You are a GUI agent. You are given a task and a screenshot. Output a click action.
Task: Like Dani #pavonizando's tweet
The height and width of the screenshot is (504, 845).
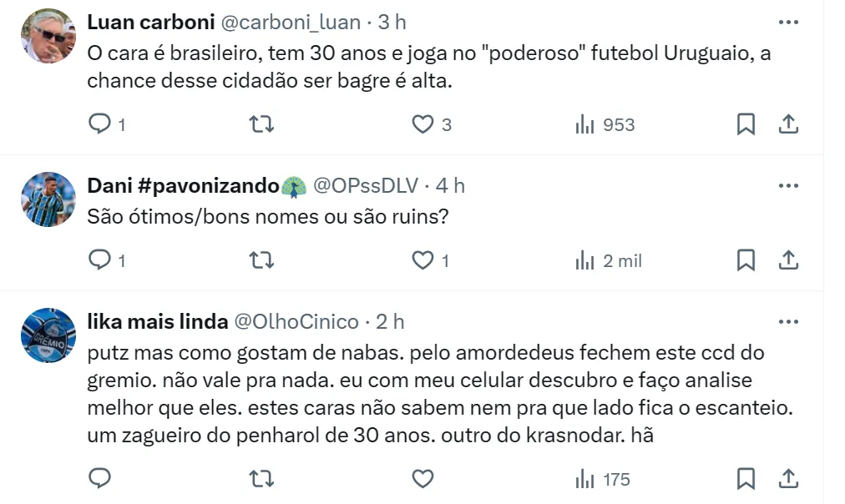click(423, 260)
